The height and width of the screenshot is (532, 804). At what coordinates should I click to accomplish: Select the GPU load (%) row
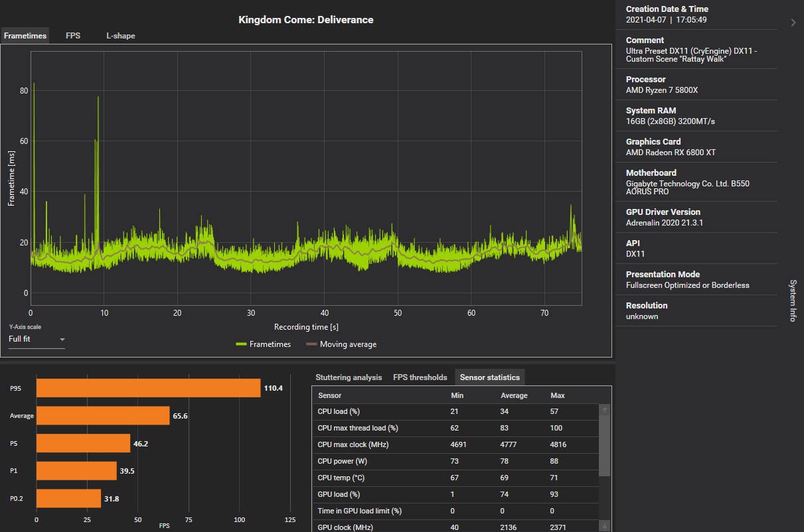[455, 494]
